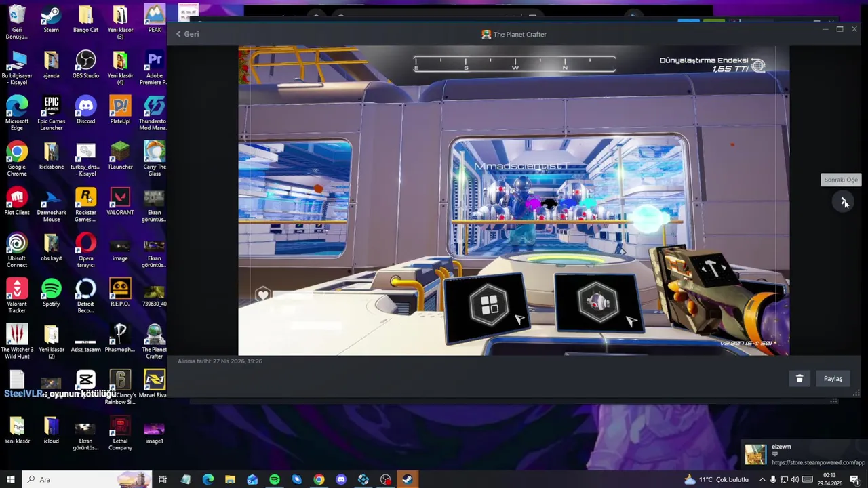Show hidden system tray icons
Image resolution: width=868 pixels, height=488 pixels.
click(762, 479)
